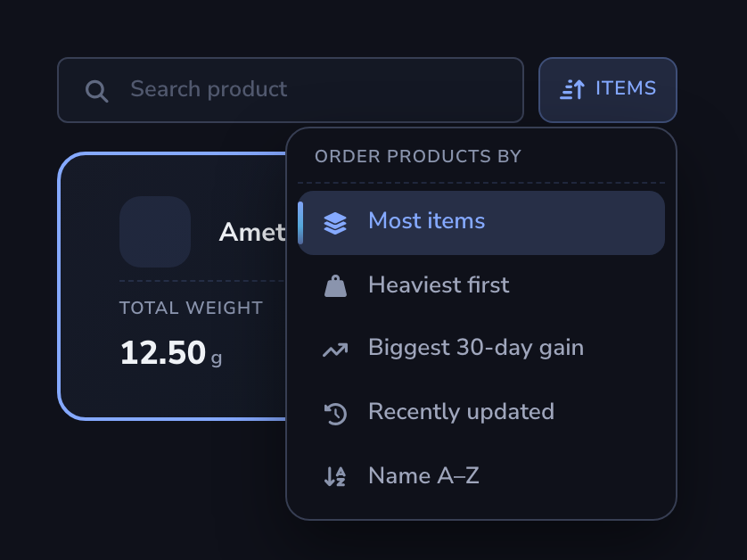Click the stacked layers icon for Most items

point(335,223)
